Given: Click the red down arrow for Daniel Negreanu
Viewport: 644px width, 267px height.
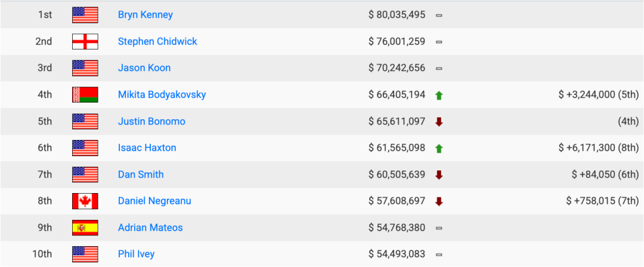Looking at the screenshot, I should 439,201.
